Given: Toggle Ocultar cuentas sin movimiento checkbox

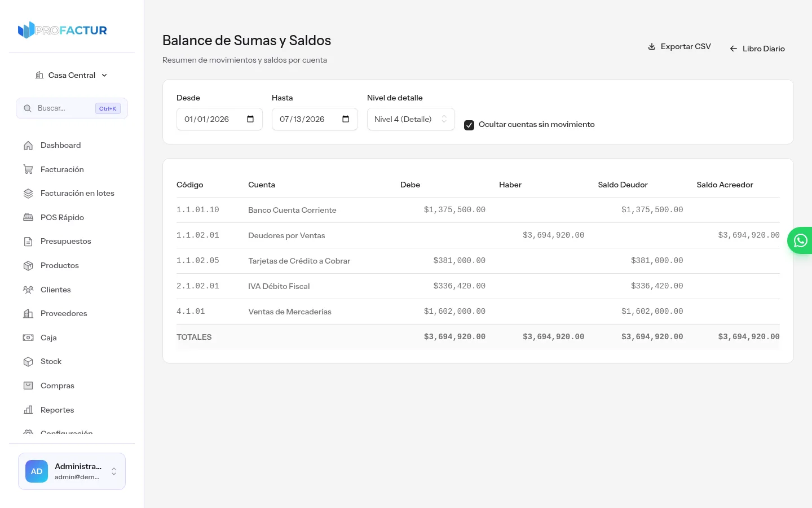Looking at the screenshot, I should coord(469,125).
